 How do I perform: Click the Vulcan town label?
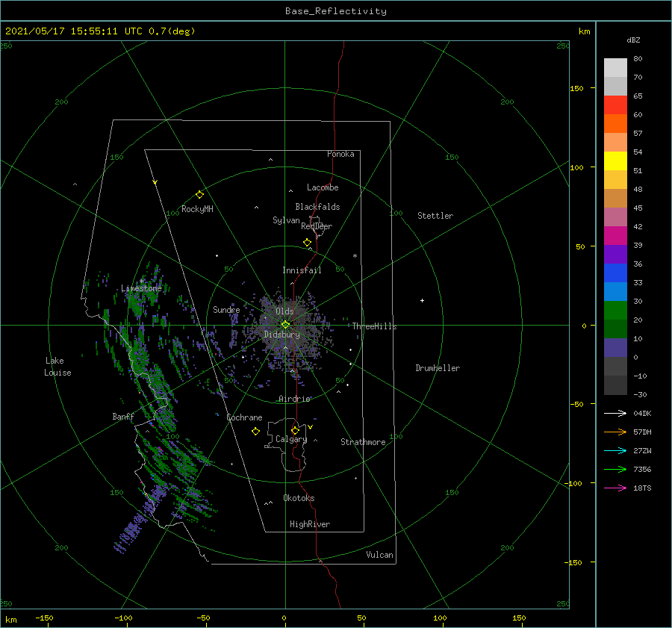(379, 555)
